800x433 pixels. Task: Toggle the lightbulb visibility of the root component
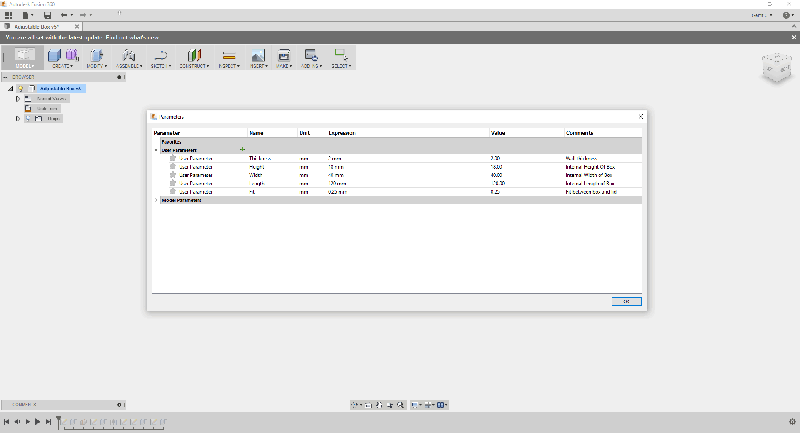[20, 88]
